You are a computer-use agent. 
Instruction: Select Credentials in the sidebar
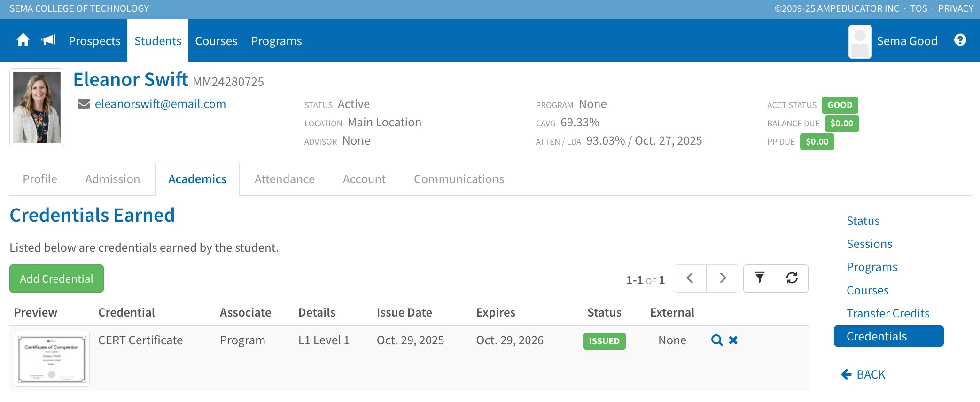(x=889, y=336)
